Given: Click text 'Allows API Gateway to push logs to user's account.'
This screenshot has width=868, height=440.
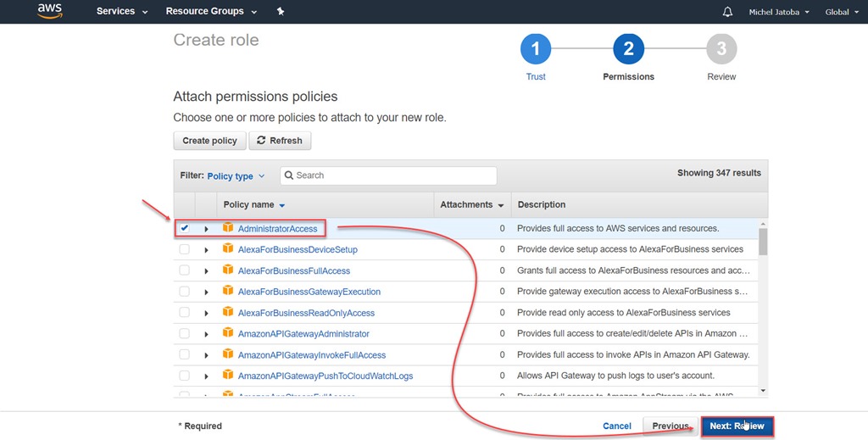Looking at the screenshot, I should click(x=615, y=376).
